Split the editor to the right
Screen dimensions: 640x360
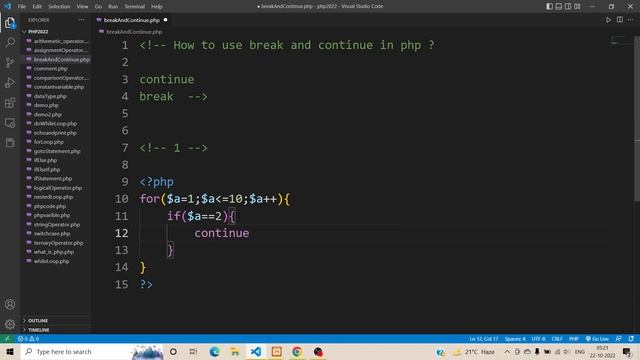pyautogui.click(x=620, y=20)
